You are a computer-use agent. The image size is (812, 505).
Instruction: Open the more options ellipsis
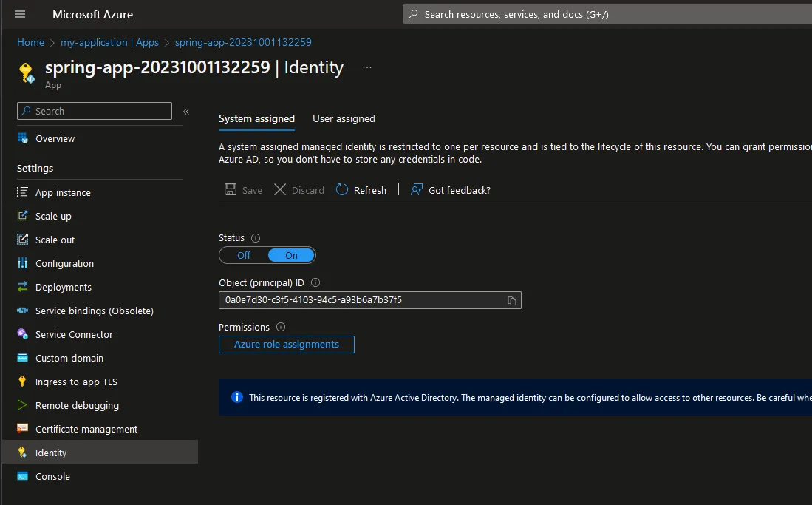(367, 67)
